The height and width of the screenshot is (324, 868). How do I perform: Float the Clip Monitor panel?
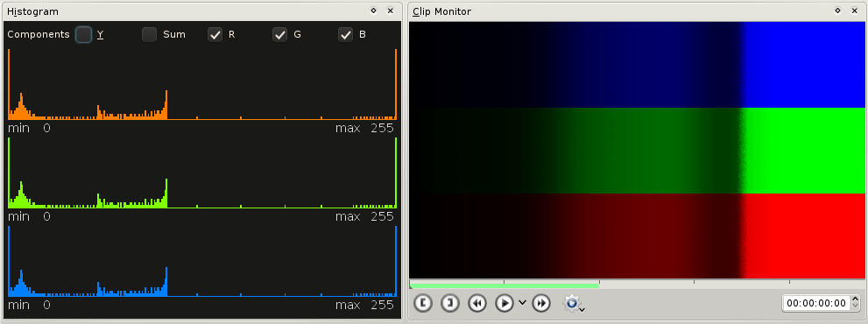point(837,11)
